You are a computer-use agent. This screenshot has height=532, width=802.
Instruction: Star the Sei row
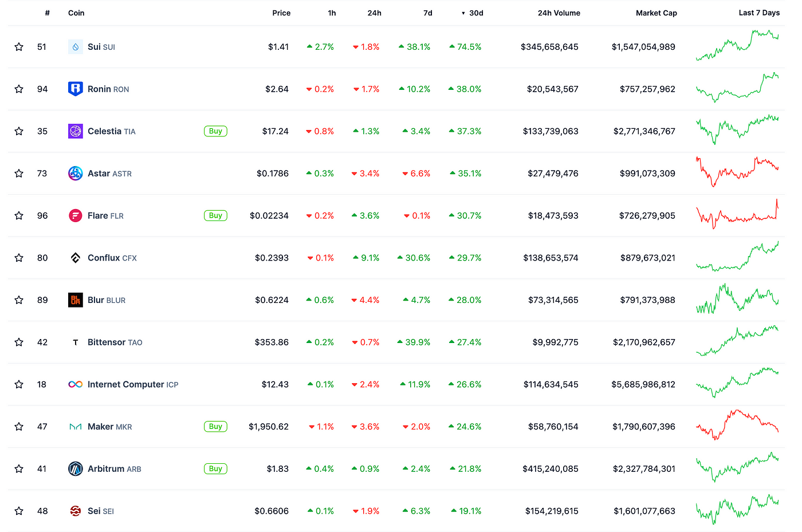click(19, 511)
